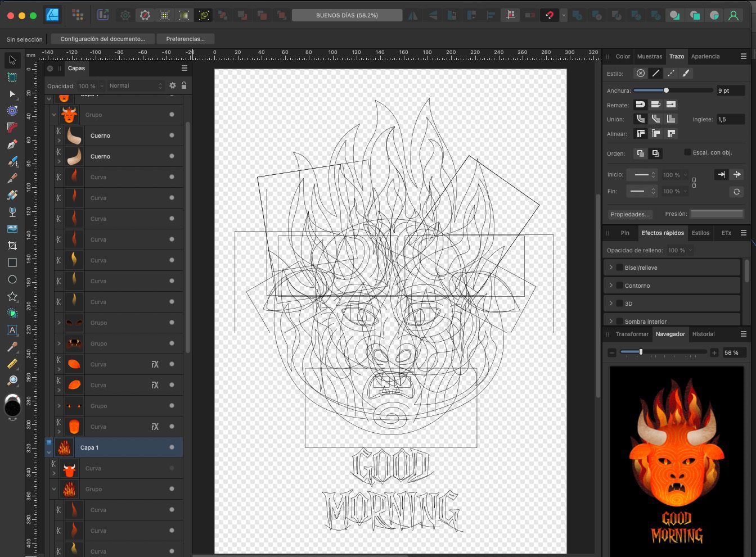Switch to the Muestras tab

pos(650,56)
